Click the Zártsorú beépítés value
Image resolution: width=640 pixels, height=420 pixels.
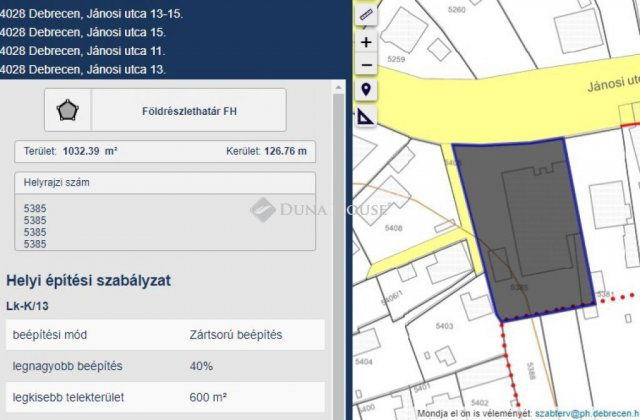coord(236,335)
